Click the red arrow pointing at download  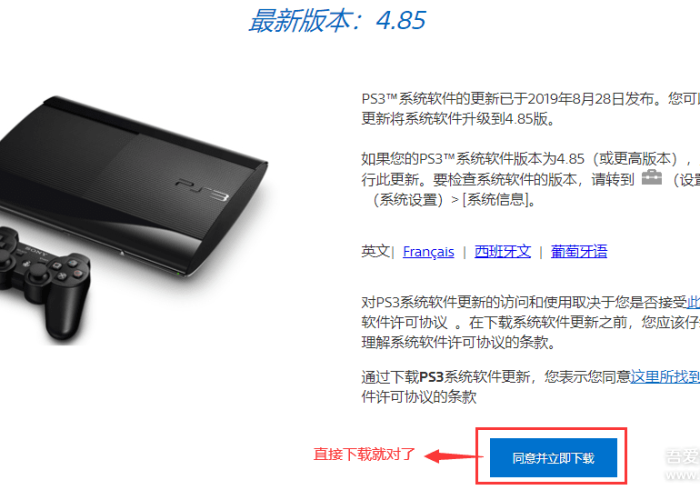pos(452,456)
